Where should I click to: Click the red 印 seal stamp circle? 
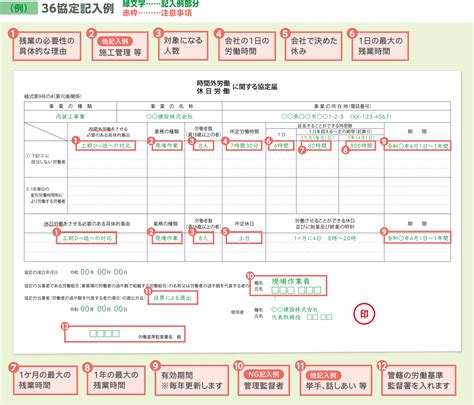pyautogui.click(x=364, y=314)
